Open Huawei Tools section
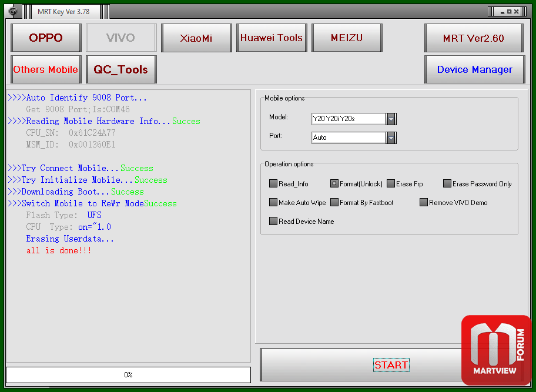Image resolution: width=536 pixels, height=392 pixels. 272,38
